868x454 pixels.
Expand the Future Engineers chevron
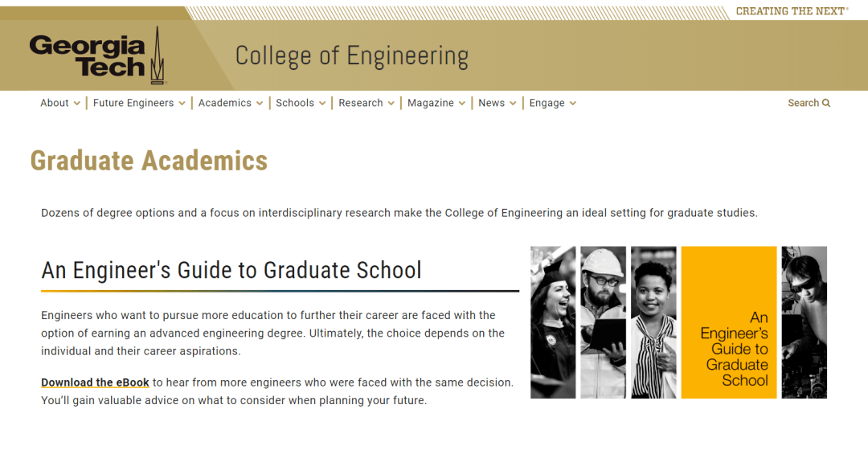[182, 104]
